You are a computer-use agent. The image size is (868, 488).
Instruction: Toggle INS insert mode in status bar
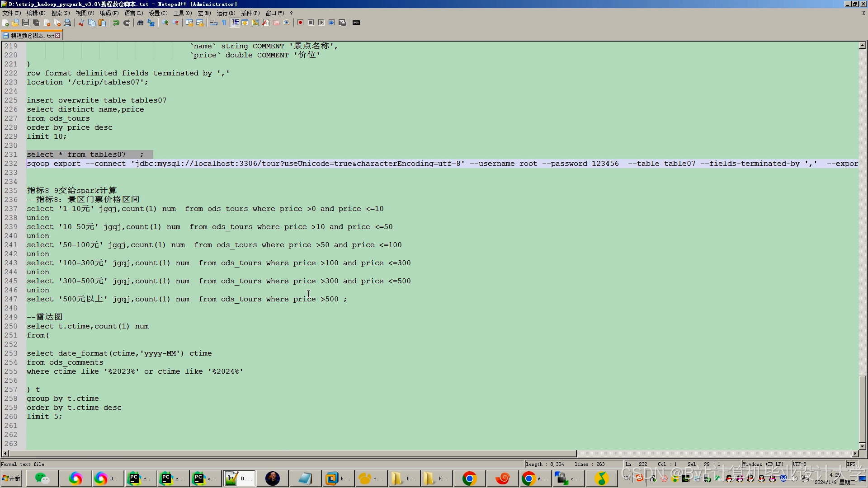pyautogui.click(x=851, y=464)
